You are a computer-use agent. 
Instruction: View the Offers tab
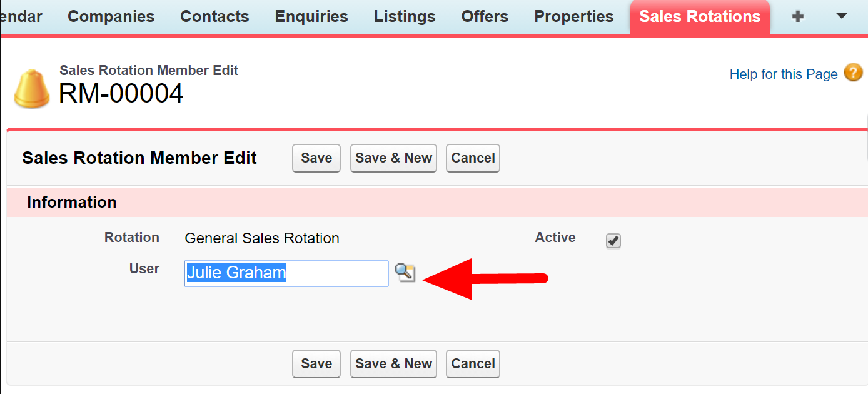484,17
